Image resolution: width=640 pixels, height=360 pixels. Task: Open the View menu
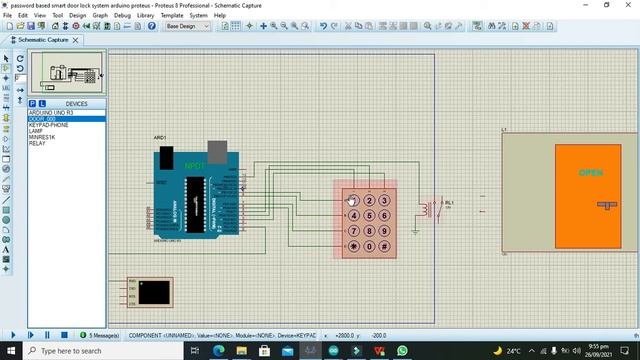(x=40, y=16)
